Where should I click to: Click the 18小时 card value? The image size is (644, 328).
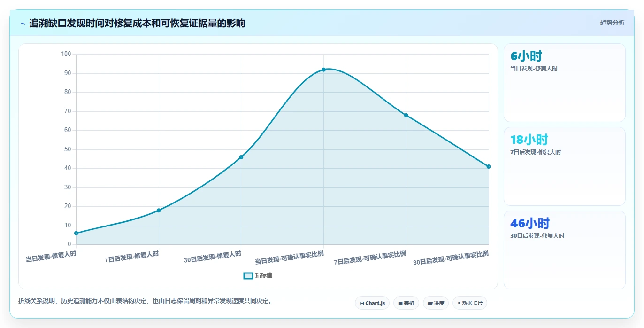tap(529, 140)
